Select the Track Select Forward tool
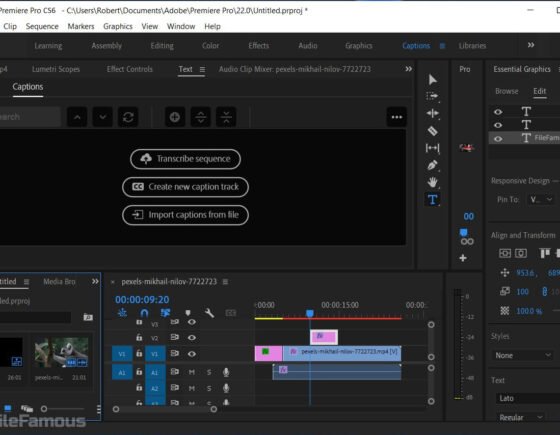Screen dimensions: 560x435 (432, 96)
